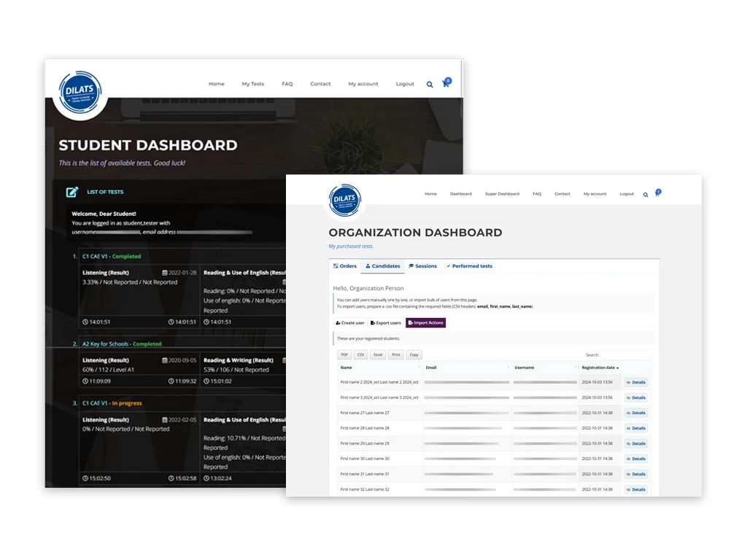Sort table by Registration date column
The image size is (747, 560).
pyautogui.click(x=600, y=367)
